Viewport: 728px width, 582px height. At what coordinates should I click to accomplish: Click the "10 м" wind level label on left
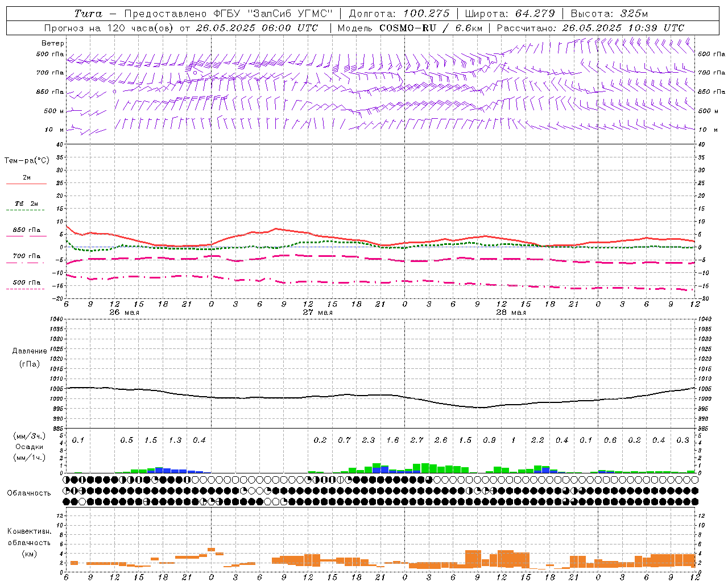[x=55, y=130]
